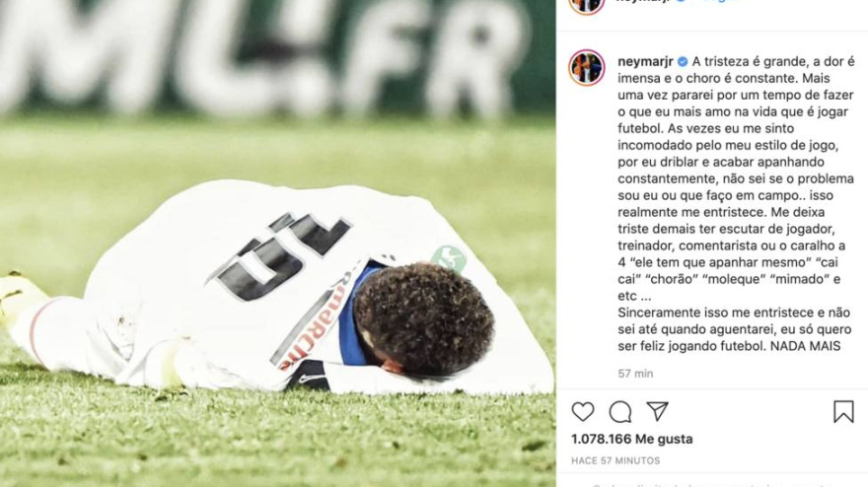
Task: Open comments via the speech bubble icon
Action: pos(620,412)
